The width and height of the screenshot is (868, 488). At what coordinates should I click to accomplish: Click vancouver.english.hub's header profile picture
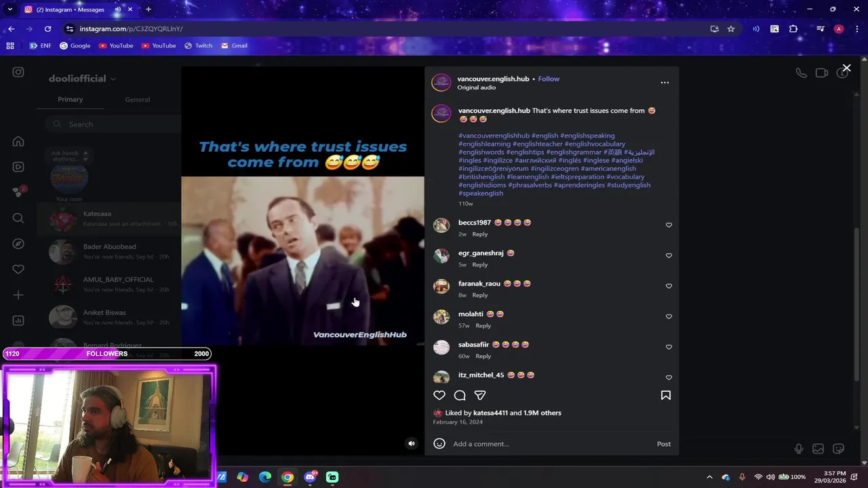click(441, 83)
